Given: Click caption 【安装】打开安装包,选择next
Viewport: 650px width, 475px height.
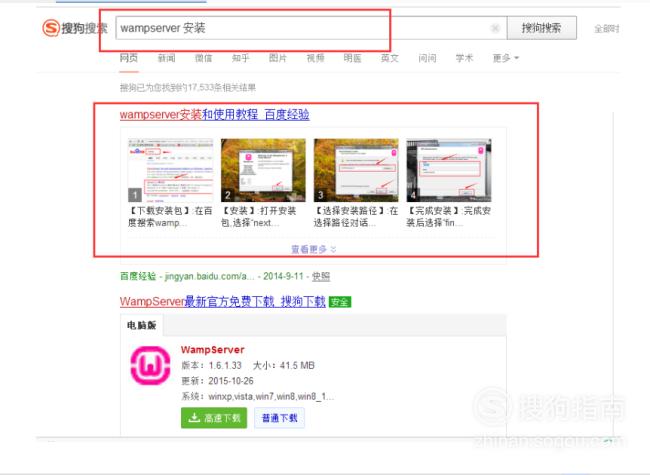Looking at the screenshot, I should 259,217.
